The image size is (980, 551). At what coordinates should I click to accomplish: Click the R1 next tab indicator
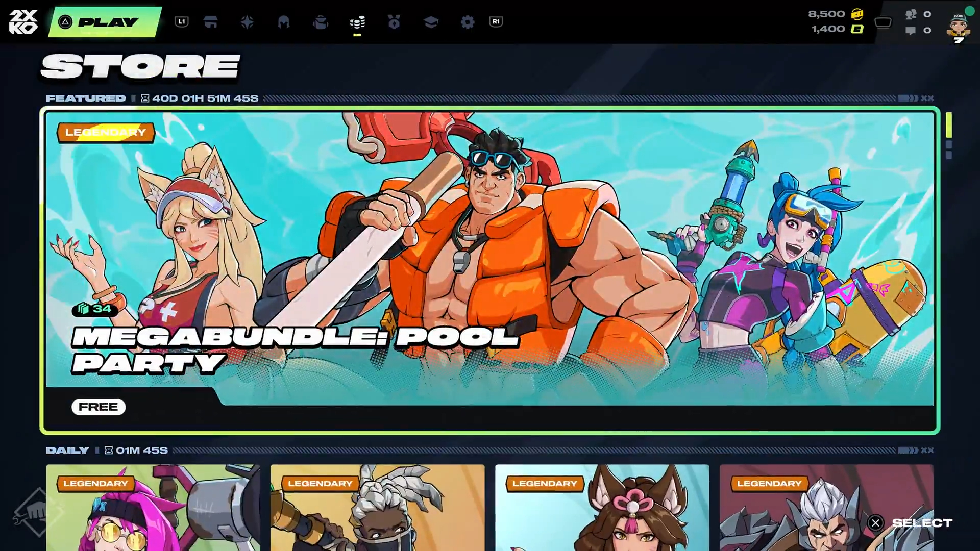click(496, 21)
